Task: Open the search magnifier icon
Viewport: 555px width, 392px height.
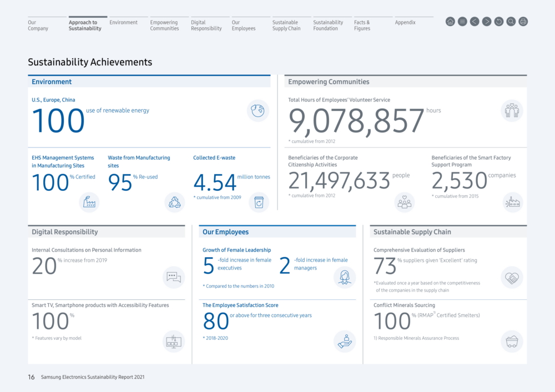Action: pos(511,22)
